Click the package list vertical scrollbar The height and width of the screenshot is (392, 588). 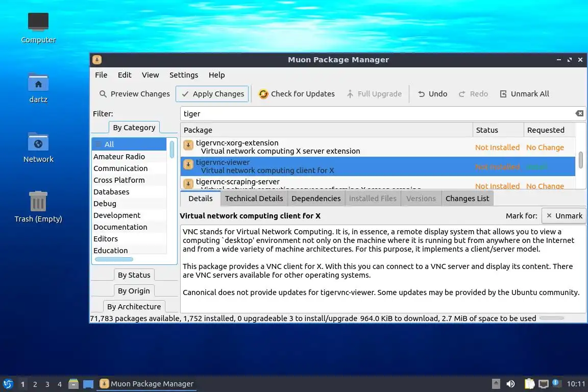(580, 160)
